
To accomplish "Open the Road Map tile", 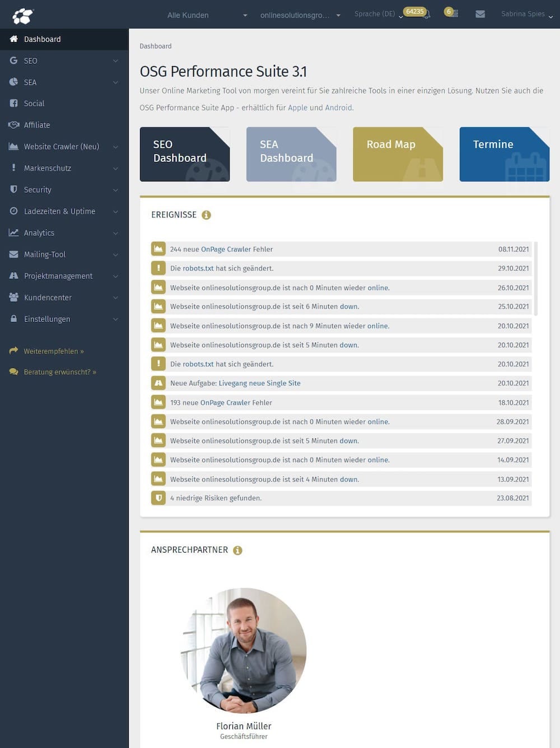I will (x=398, y=155).
